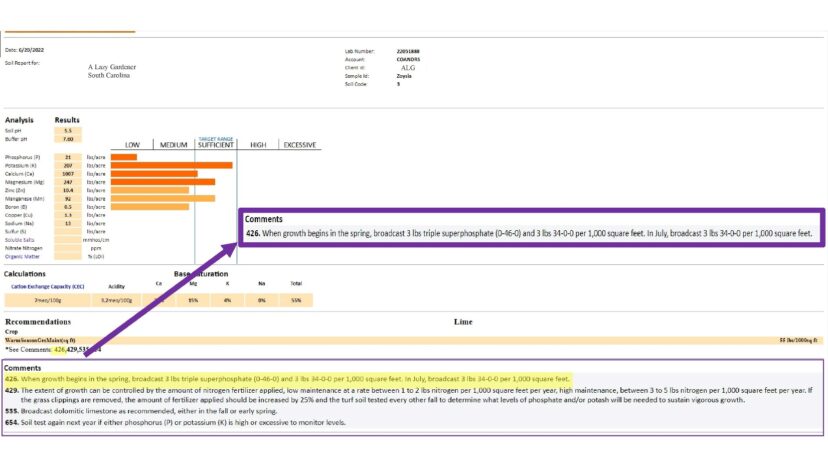The image size is (828, 466).
Task: Click the "Sodium (Na)" row label
Action: tap(20, 223)
